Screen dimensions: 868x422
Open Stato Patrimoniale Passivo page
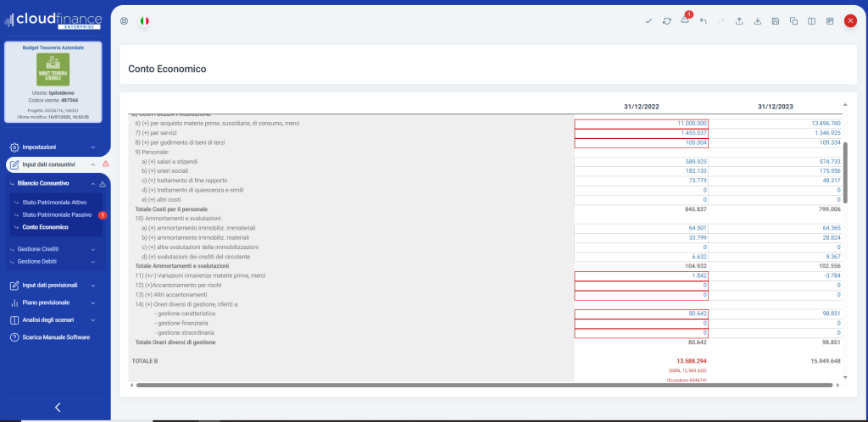(x=57, y=214)
